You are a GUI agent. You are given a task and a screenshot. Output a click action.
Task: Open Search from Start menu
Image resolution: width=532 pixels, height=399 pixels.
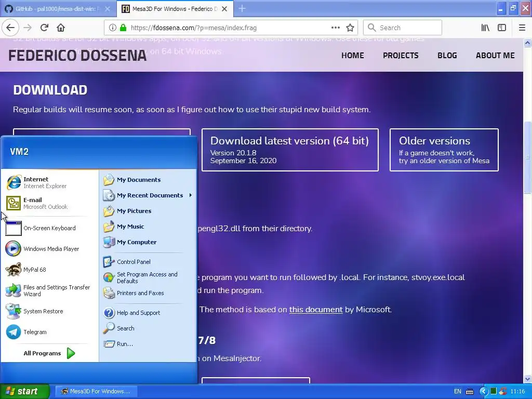point(148,328)
